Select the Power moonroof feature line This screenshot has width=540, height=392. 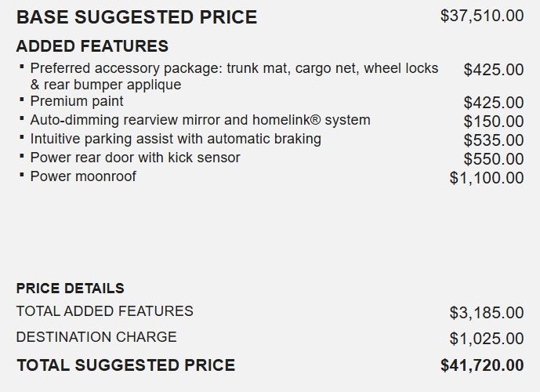point(83,176)
